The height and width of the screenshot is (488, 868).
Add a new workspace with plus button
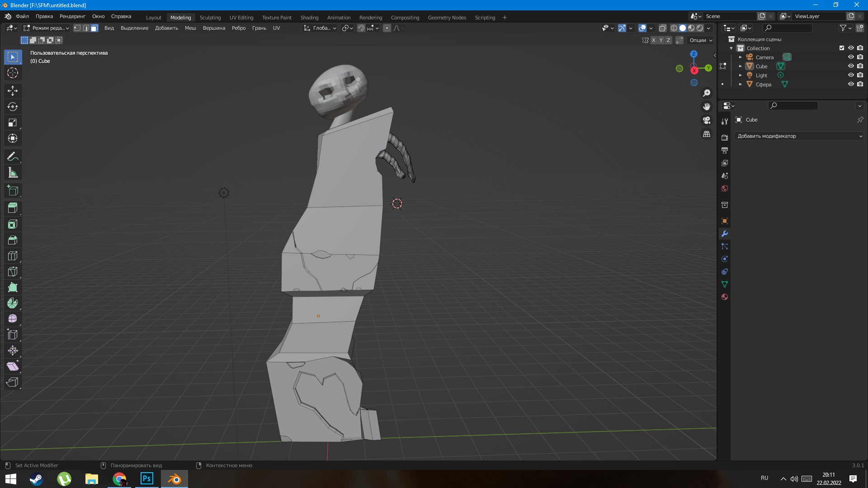pyautogui.click(x=505, y=17)
